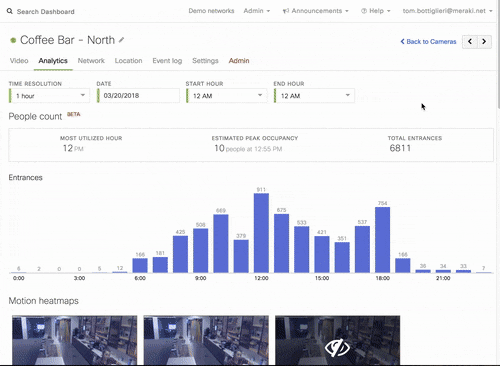
Task: Go to next camera with right arrow
Action: (484, 42)
